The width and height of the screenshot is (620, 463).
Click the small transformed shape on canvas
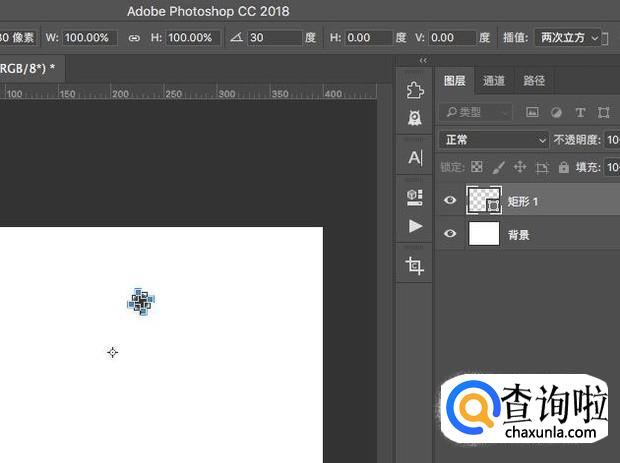(x=141, y=302)
